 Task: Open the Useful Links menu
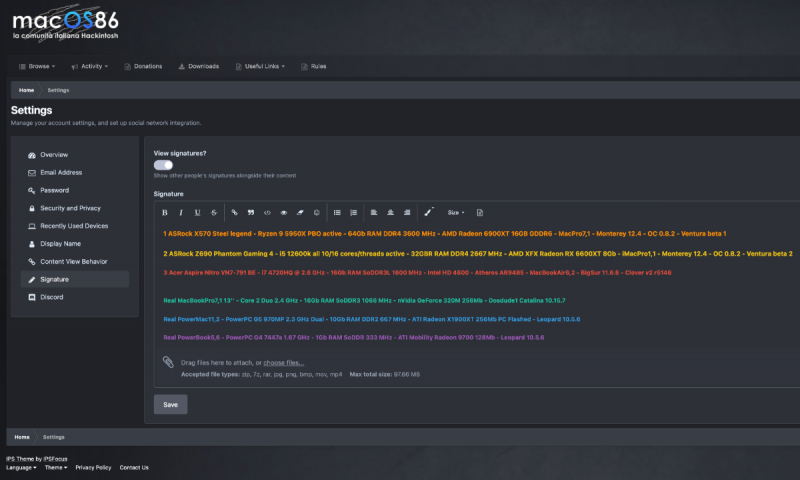260,66
